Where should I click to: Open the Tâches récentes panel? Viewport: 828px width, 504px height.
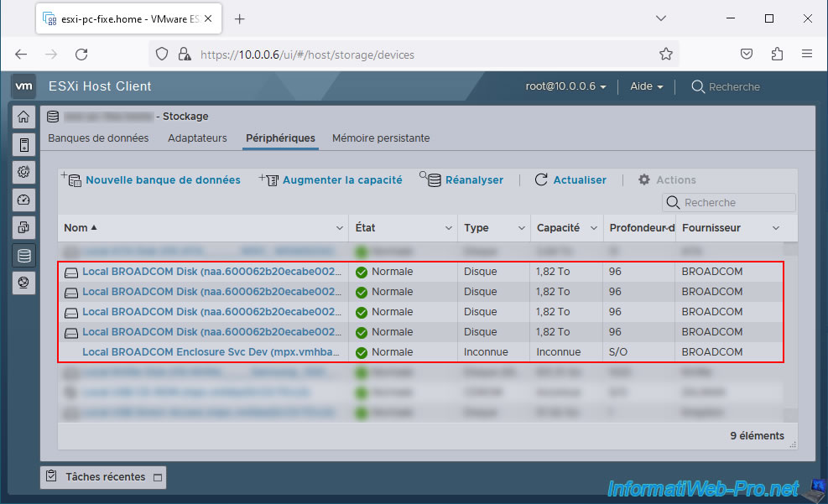tap(103, 477)
